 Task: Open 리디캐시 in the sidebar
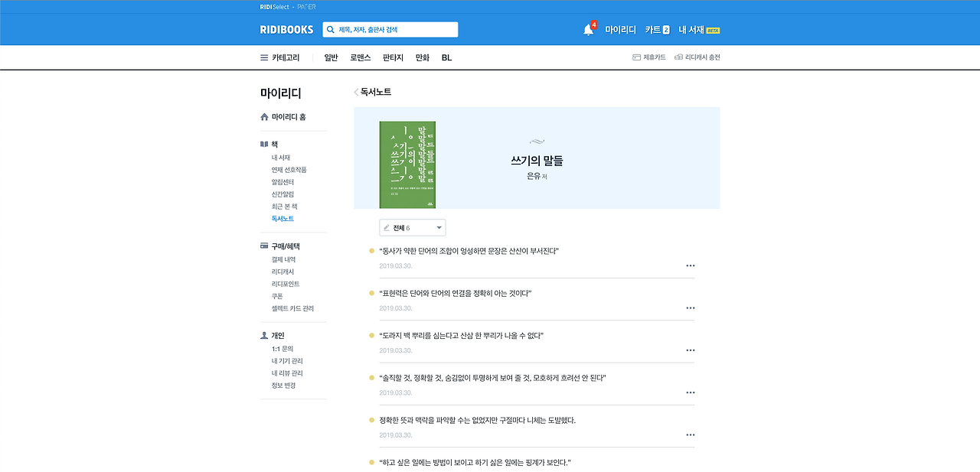[283, 272]
